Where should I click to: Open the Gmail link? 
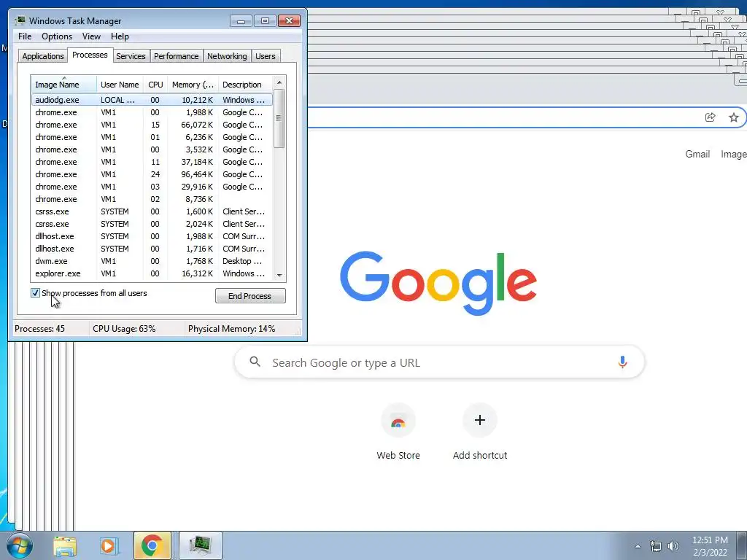[x=697, y=154]
